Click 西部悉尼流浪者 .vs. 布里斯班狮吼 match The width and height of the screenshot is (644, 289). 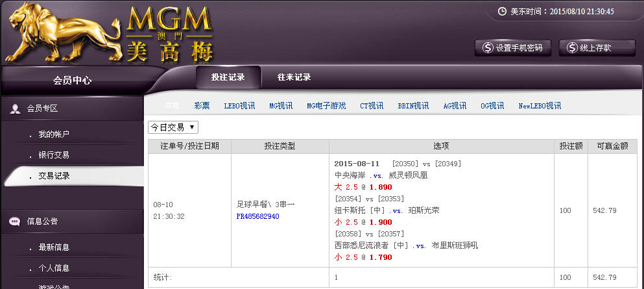(406, 246)
